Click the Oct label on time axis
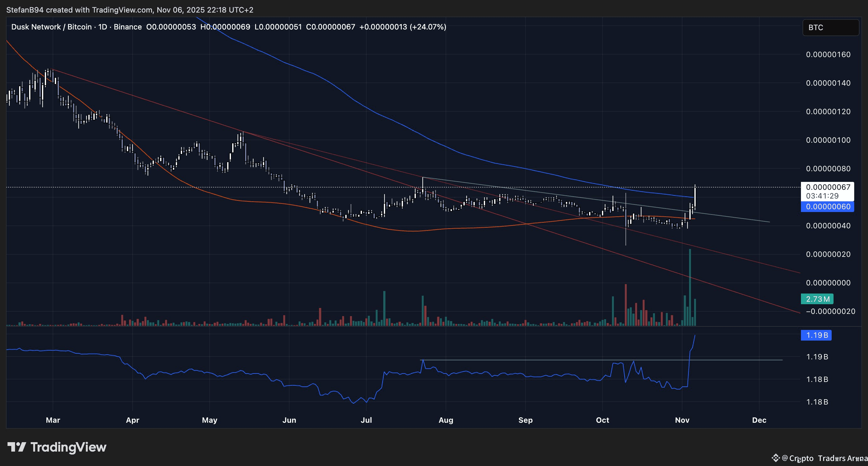The width and height of the screenshot is (868, 466). point(603,420)
